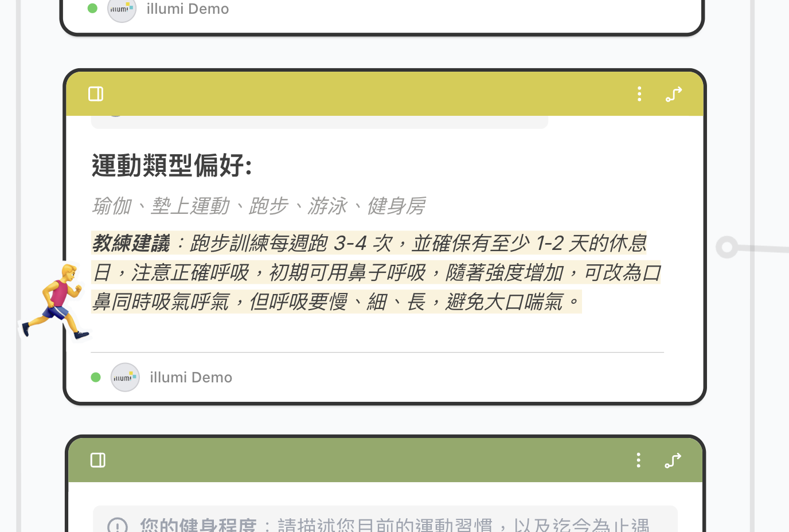Click illumi Demo avatar on top card
Viewport: 789px width, 532px height.
click(122, 10)
